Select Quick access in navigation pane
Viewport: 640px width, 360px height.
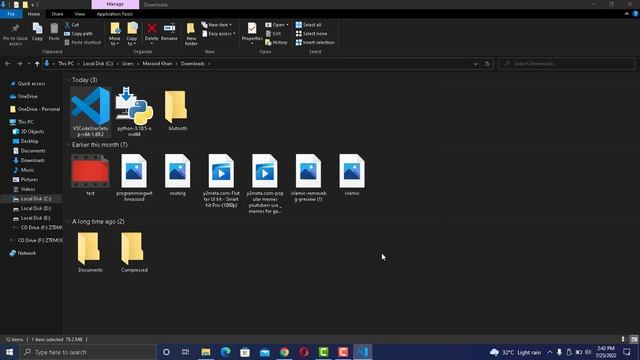[31, 83]
